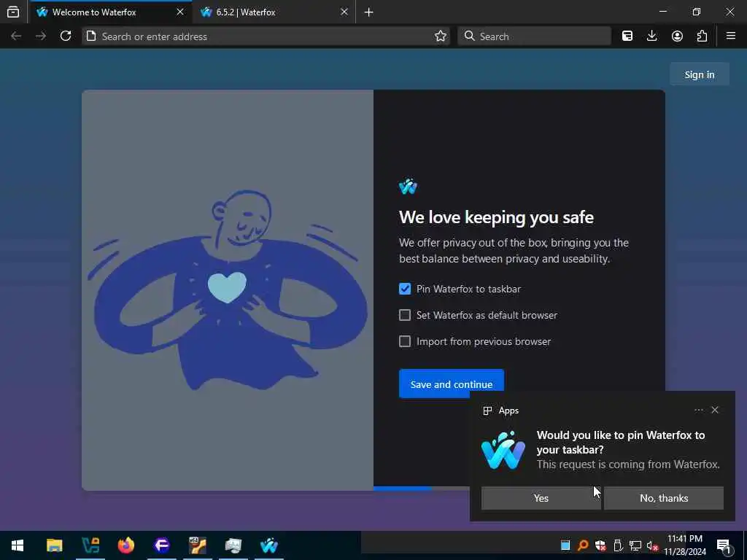
Task: Click No, thanks in the pin notification
Action: (x=664, y=498)
